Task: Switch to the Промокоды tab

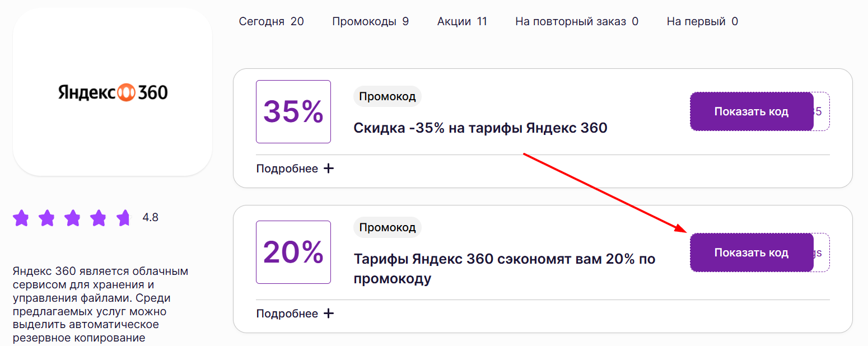Action: [370, 21]
